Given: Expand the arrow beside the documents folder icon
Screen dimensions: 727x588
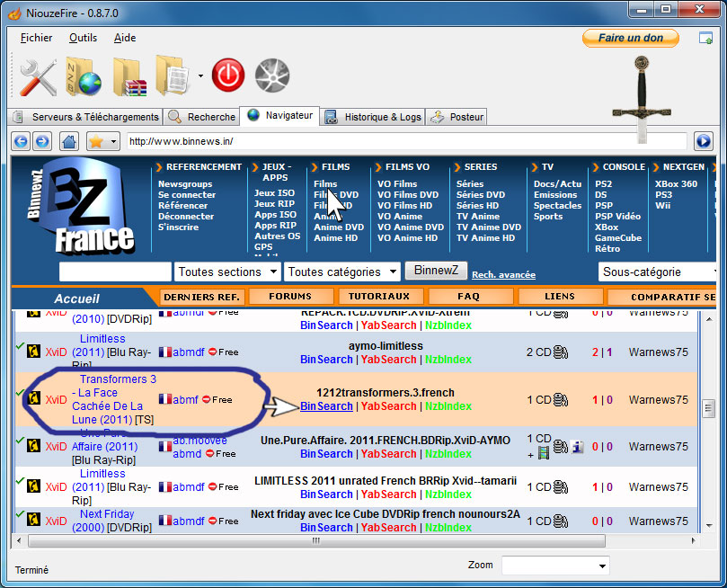Looking at the screenshot, I should pos(200,76).
